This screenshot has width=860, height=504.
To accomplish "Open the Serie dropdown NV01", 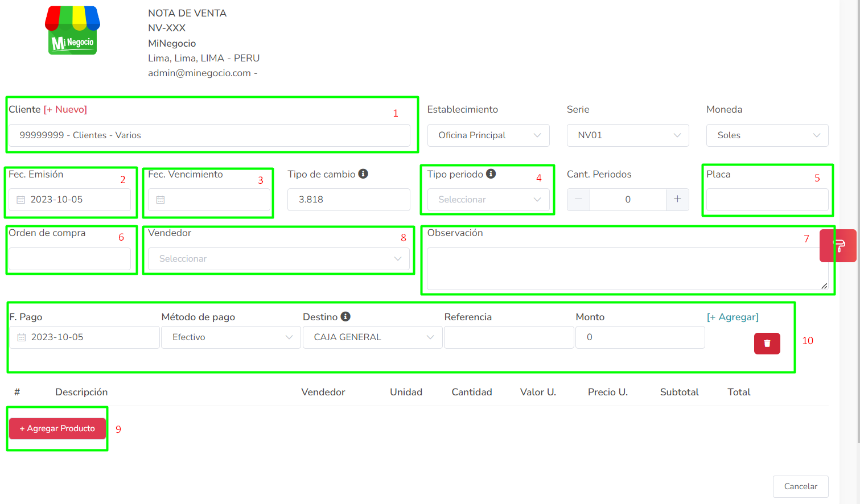I will [628, 135].
